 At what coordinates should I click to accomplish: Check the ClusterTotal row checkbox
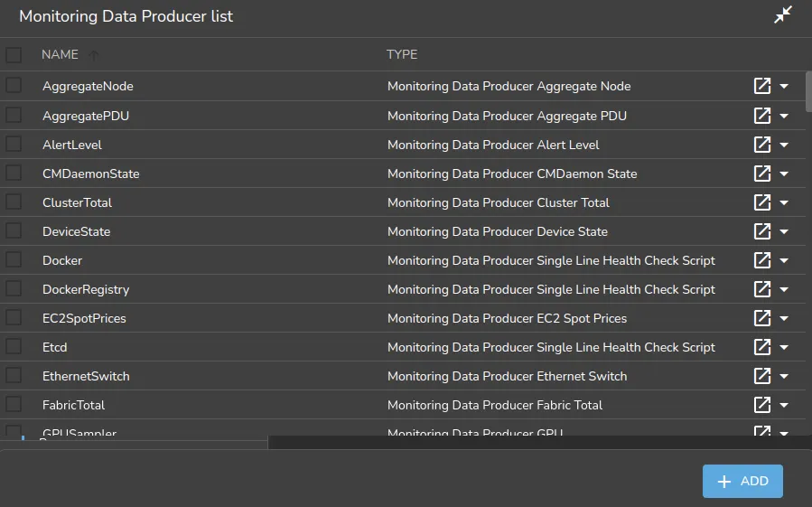(14, 202)
